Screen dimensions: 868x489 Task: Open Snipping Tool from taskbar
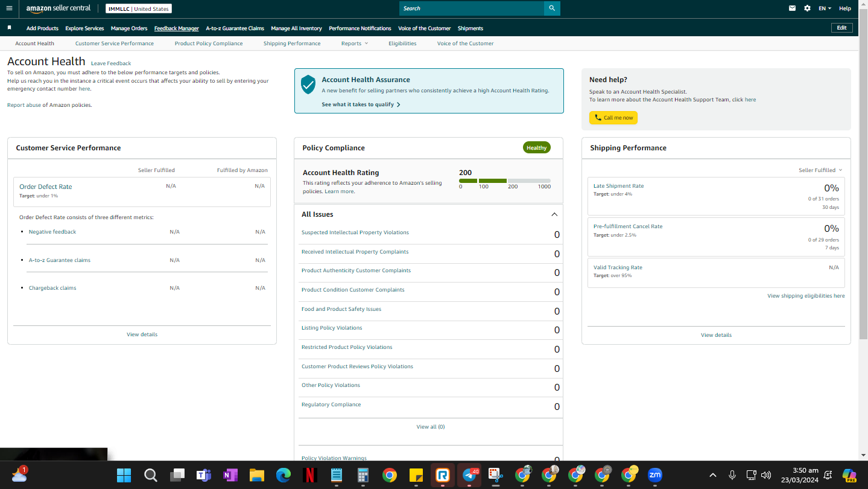pos(495,475)
